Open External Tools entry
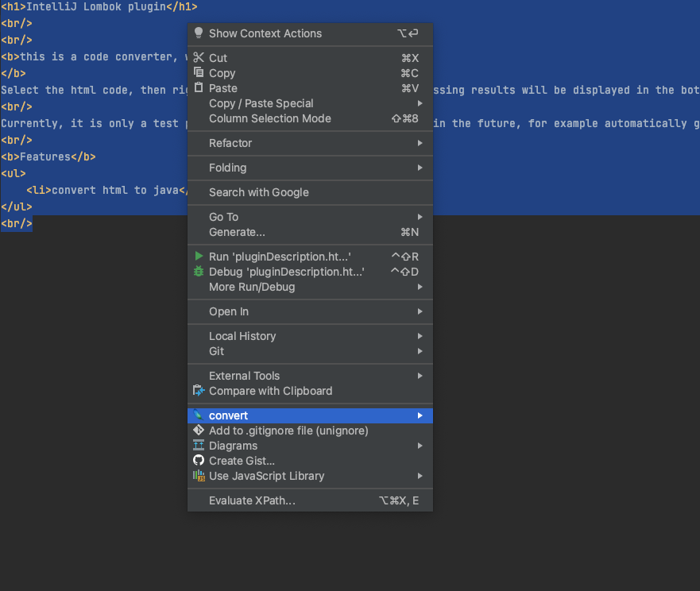Screen dimensions: 700x591 coord(310,376)
